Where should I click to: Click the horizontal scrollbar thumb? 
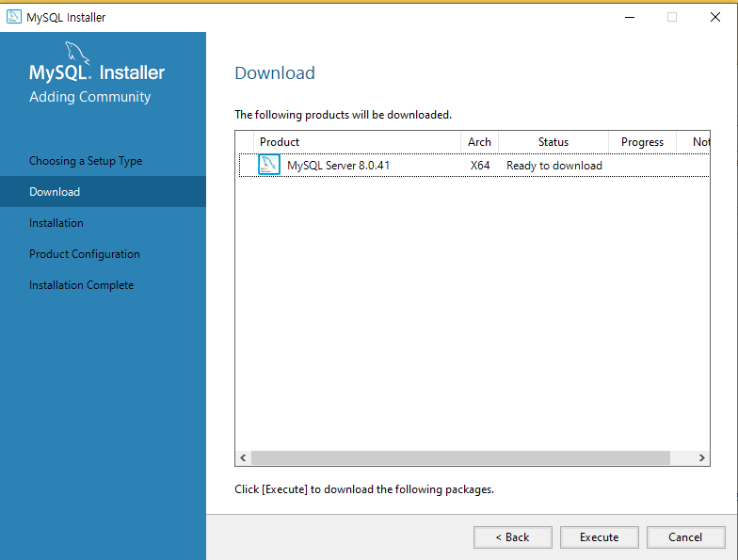(x=460, y=457)
